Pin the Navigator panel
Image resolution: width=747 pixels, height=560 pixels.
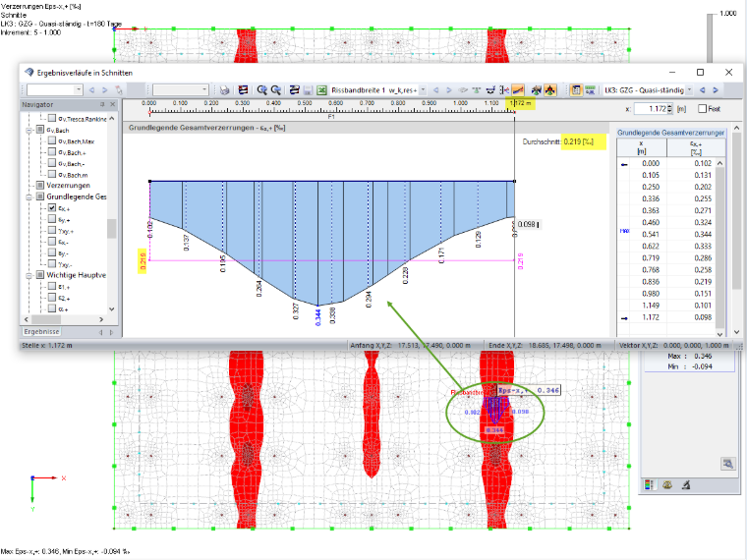pos(102,104)
